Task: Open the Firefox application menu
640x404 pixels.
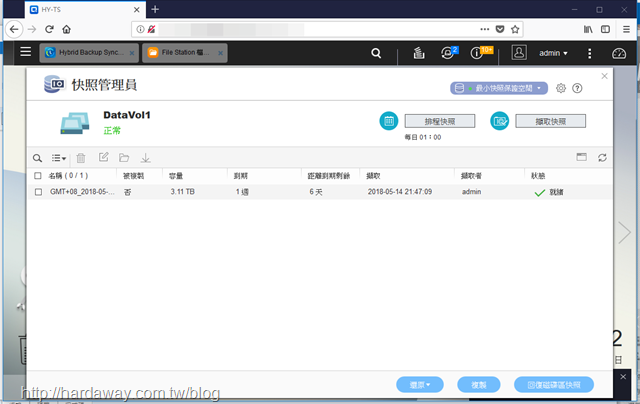Action: pyautogui.click(x=626, y=29)
